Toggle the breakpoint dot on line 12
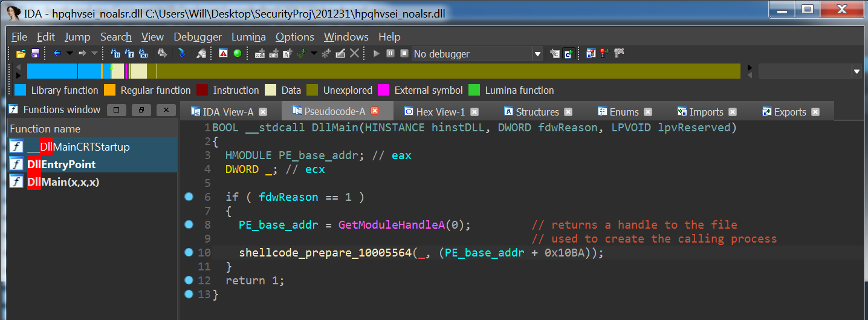This screenshot has width=868, height=320. coord(188,280)
